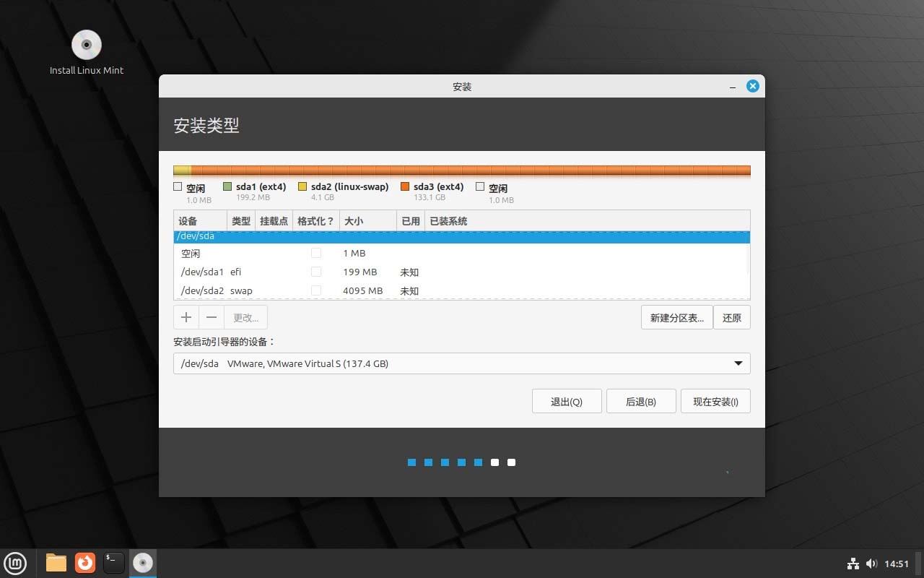
Task: Click the clock in the system tray
Action: pyautogui.click(x=896, y=564)
